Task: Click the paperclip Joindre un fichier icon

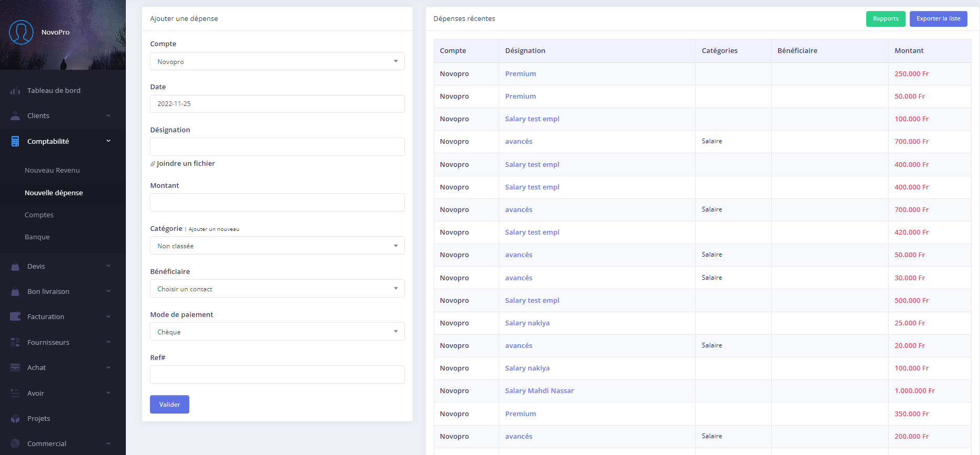Action: click(x=153, y=164)
